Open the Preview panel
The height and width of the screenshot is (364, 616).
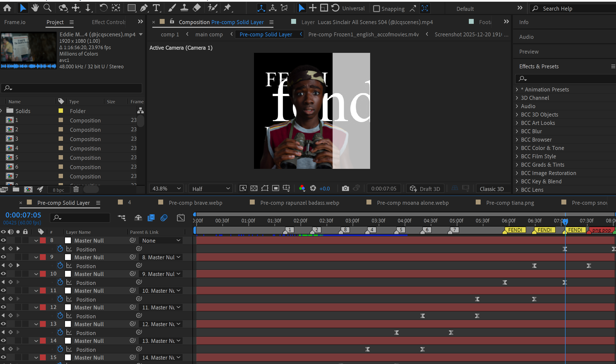pyautogui.click(x=529, y=52)
